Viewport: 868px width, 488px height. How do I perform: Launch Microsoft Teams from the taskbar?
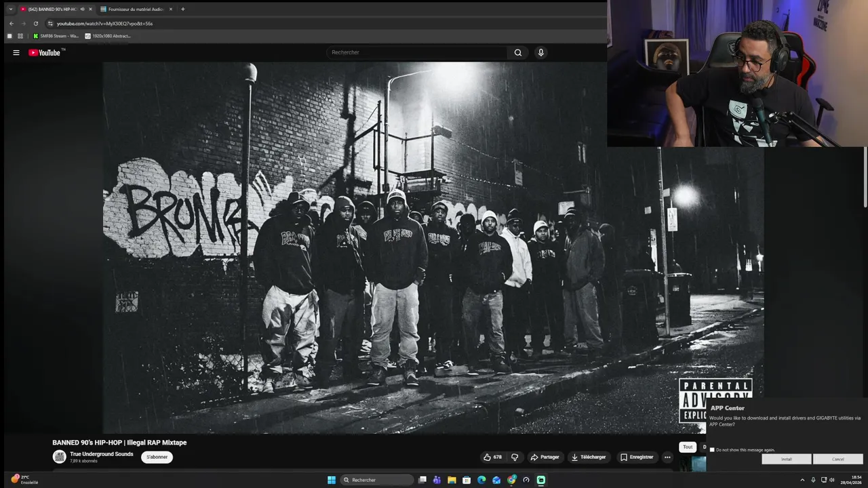coord(437,480)
